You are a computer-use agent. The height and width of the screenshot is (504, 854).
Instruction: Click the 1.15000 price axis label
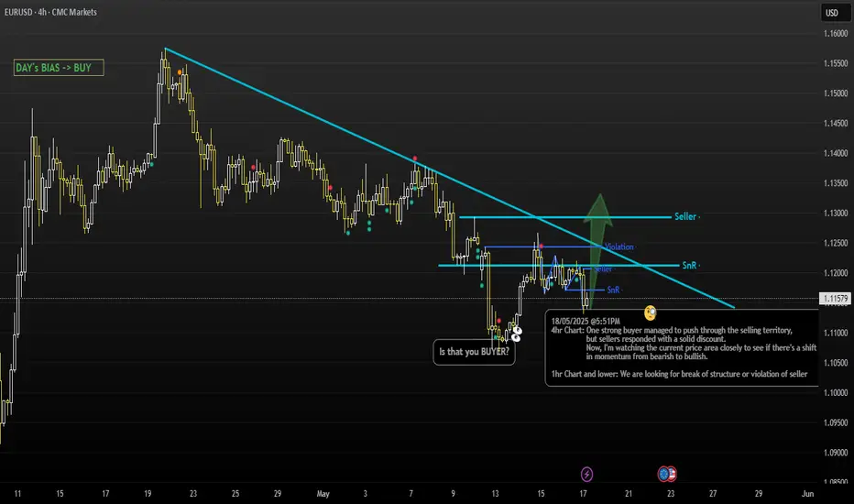[835, 93]
